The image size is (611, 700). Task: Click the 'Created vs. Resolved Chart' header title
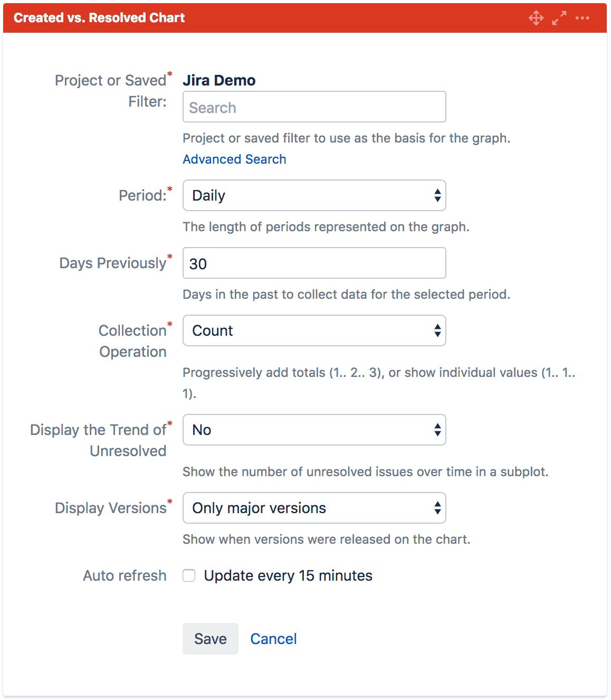tap(99, 18)
